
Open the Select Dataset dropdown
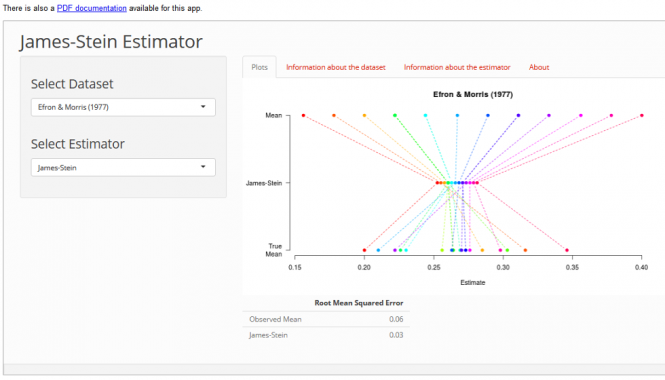(x=123, y=107)
